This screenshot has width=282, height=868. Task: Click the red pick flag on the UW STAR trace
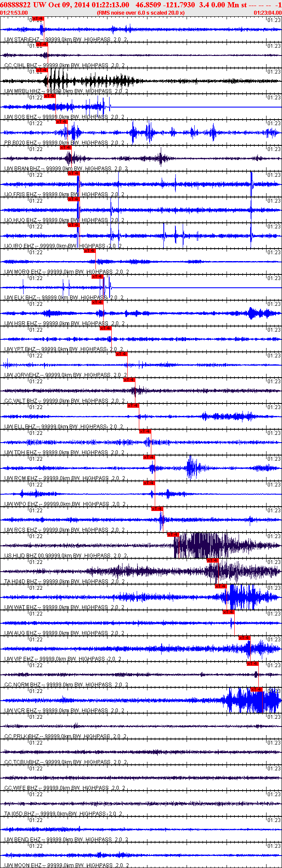coord(38,18)
